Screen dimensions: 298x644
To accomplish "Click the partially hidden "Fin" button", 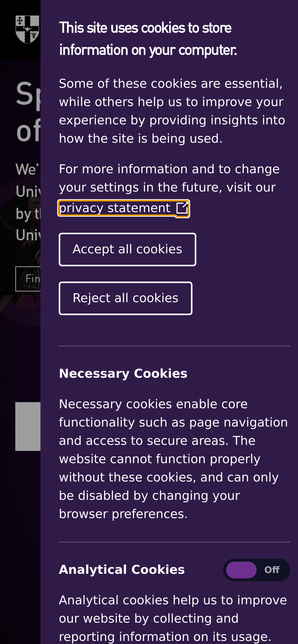I will (28, 279).
